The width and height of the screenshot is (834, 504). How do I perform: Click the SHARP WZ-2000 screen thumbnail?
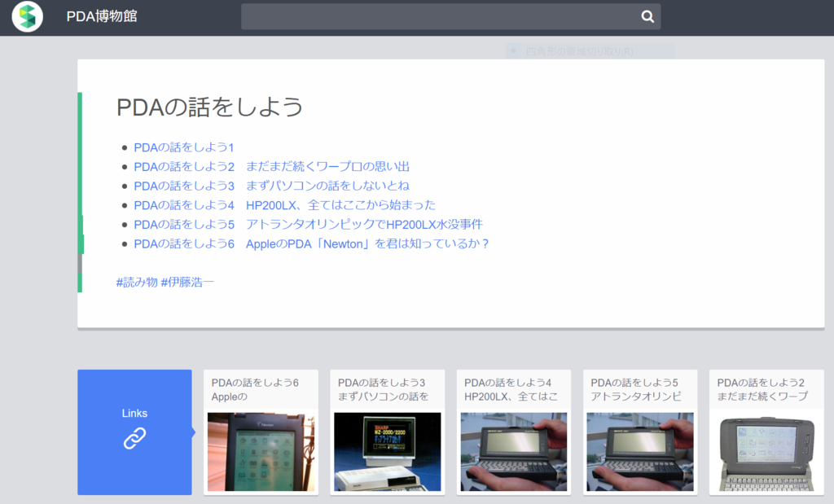click(x=387, y=449)
